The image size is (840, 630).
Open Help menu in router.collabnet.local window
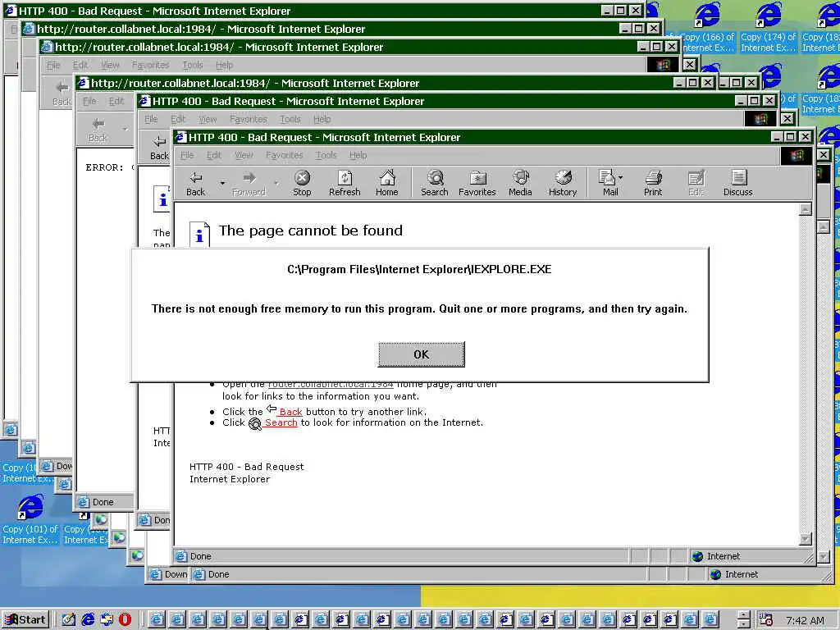coord(225,66)
